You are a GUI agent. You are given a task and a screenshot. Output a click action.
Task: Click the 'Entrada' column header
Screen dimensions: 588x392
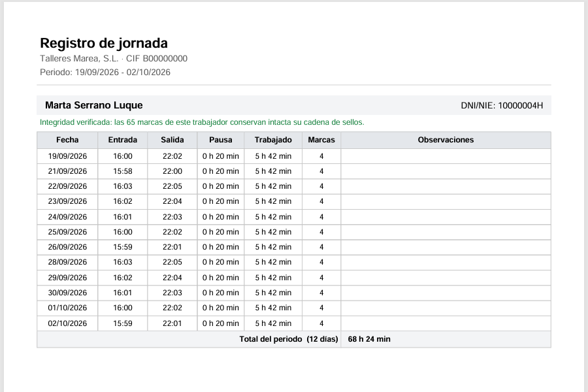[123, 140]
